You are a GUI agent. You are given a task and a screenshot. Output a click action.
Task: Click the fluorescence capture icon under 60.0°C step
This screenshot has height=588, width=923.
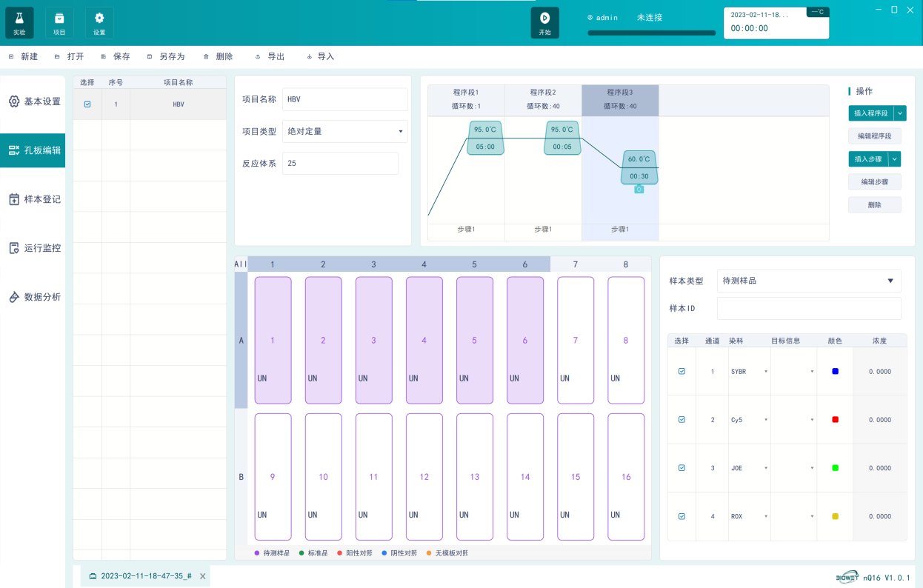point(639,190)
